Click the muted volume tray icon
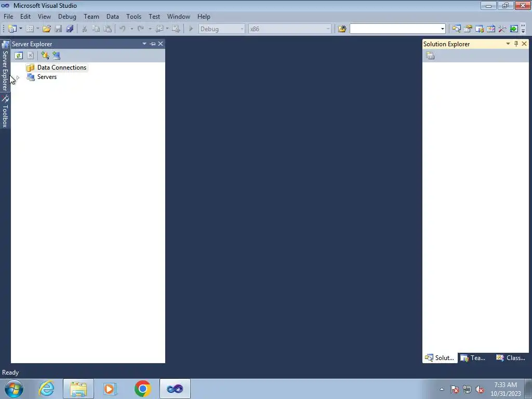This screenshot has width=532, height=399. coord(480,390)
